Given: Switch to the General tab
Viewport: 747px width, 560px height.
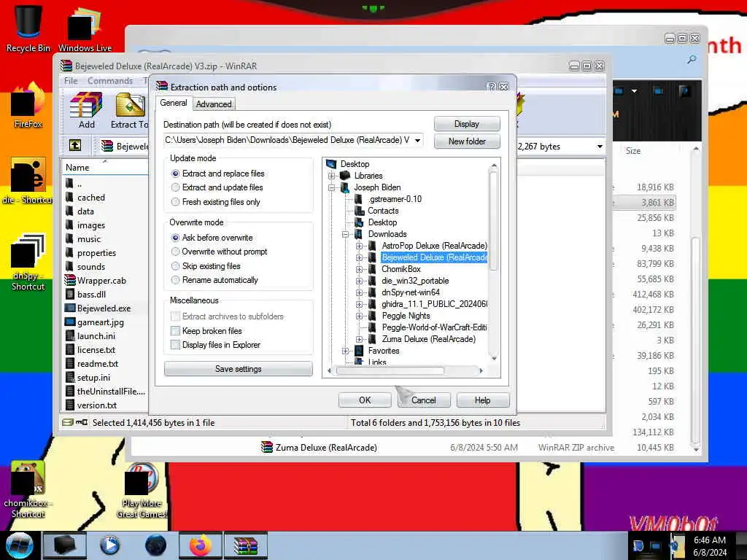Looking at the screenshot, I should [x=174, y=103].
